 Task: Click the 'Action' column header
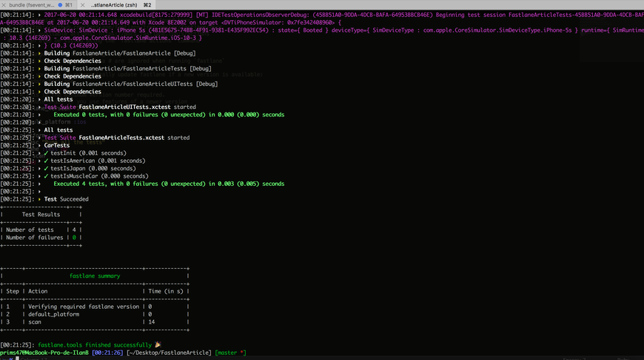click(x=38, y=291)
